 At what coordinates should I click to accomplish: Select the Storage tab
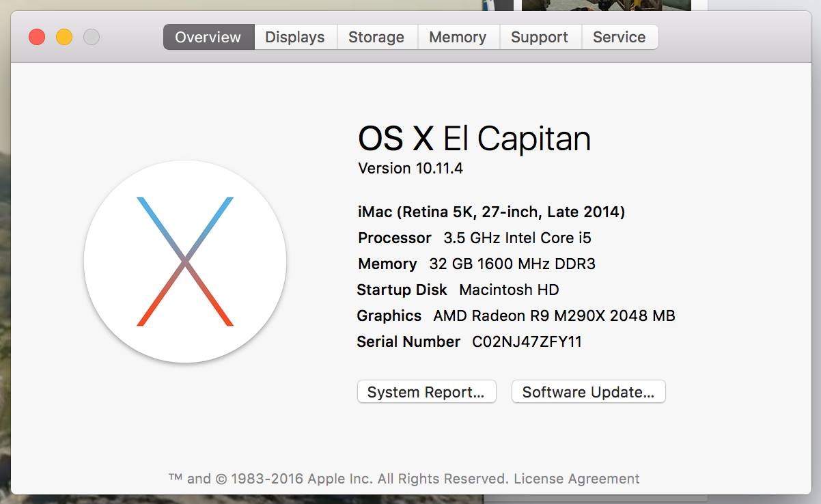pos(376,37)
